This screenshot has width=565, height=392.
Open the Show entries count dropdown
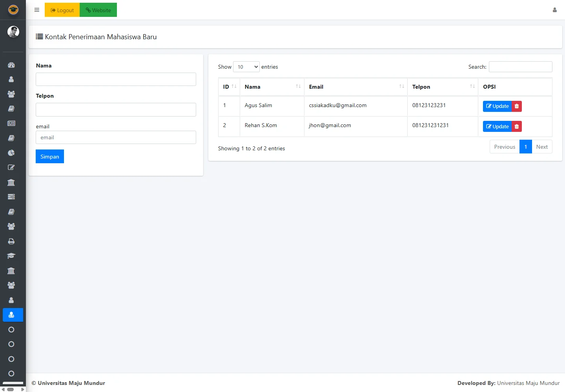tap(246, 67)
